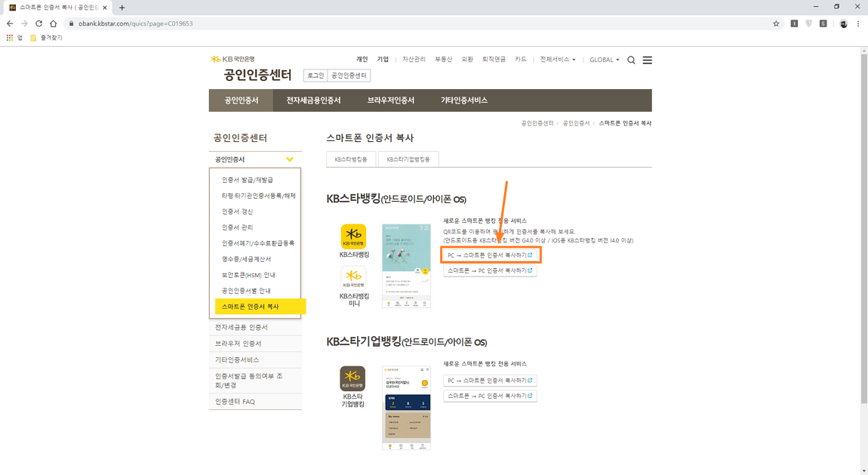Click 퇴직연금 in top navigation
This screenshot has width=868, height=475.
[494, 59]
